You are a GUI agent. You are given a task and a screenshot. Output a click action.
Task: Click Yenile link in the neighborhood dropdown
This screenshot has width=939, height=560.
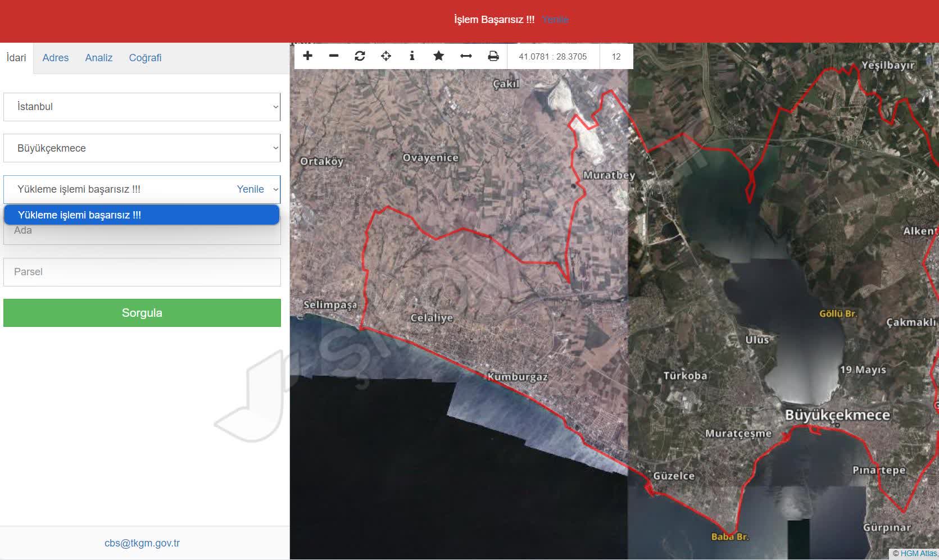tap(250, 189)
